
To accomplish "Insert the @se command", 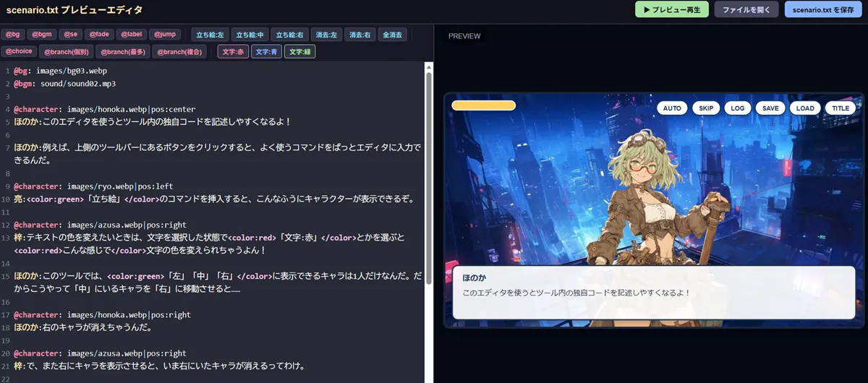I will pyautogui.click(x=70, y=34).
